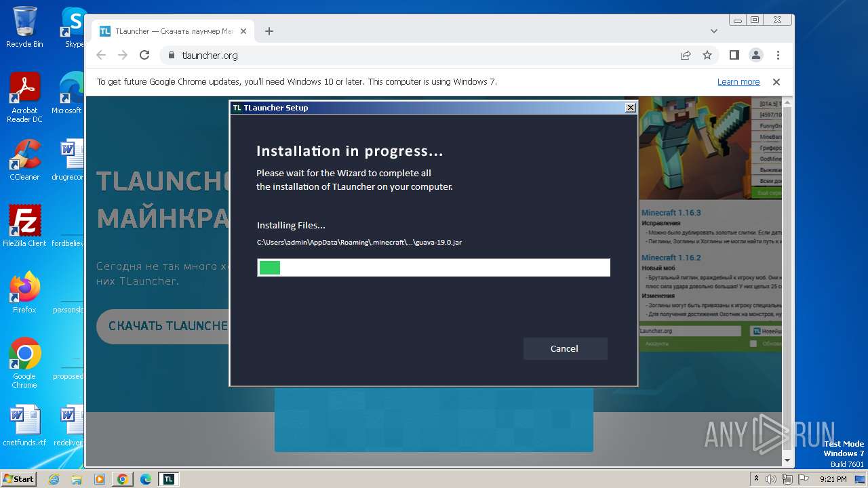Viewport: 868px width, 488px height.
Task: Open the Action Center flag tray icon
Action: (x=803, y=479)
